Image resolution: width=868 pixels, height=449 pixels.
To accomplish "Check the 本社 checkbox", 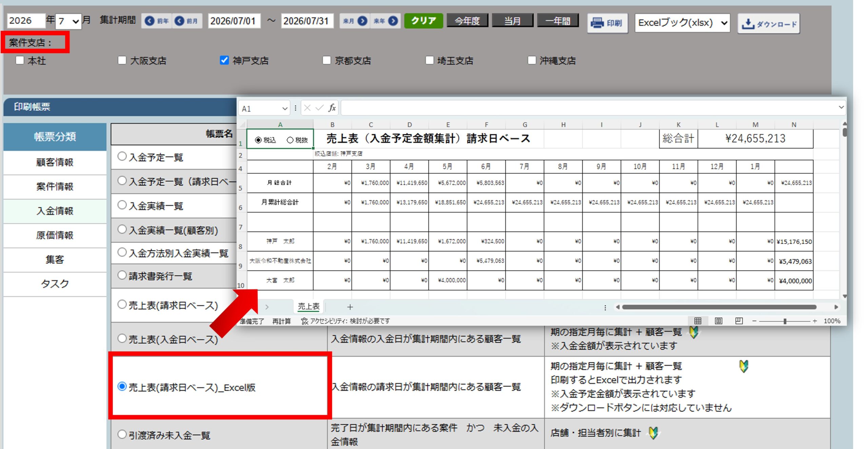I will coord(20,60).
